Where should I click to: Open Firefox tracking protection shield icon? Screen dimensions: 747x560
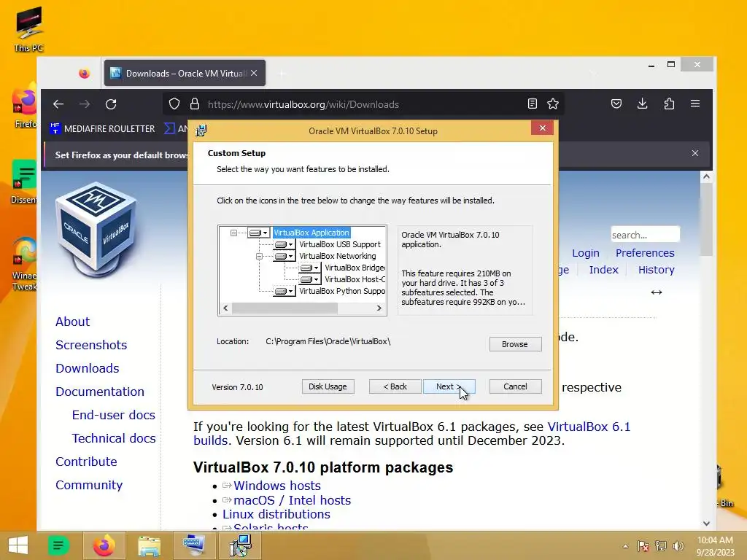point(174,104)
